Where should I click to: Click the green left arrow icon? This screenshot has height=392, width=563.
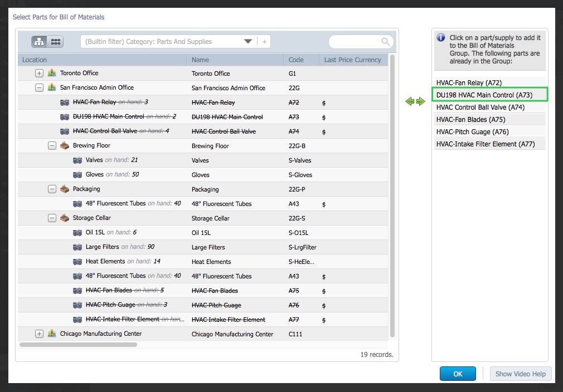click(410, 101)
